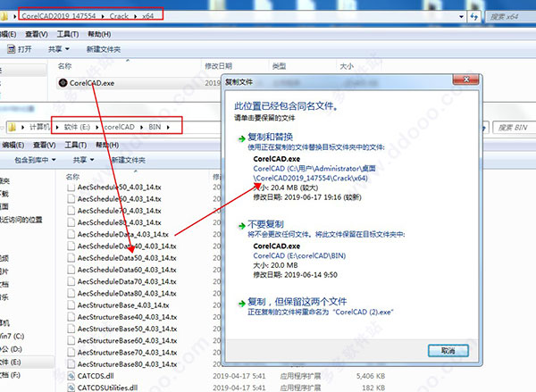The height and width of the screenshot is (392, 536).
Task: Sort by the name (名称) column header in the x64 window
Action: click(64, 66)
